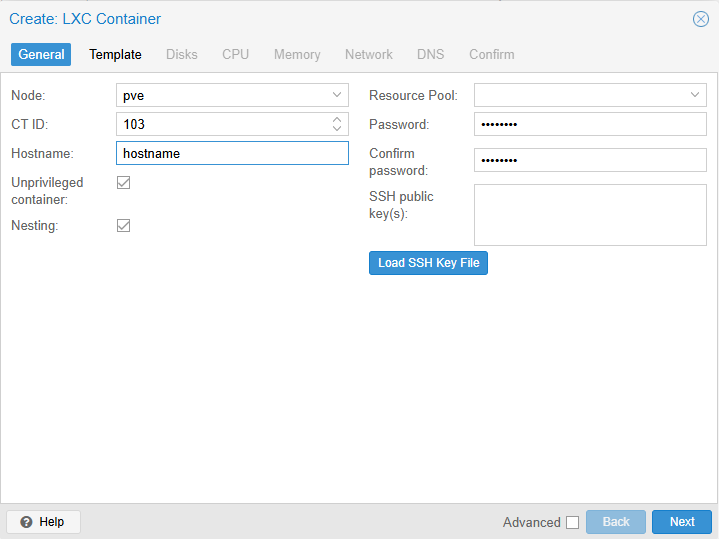Enable the Advanced checkbox
The width and height of the screenshot is (719, 539).
(x=572, y=522)
